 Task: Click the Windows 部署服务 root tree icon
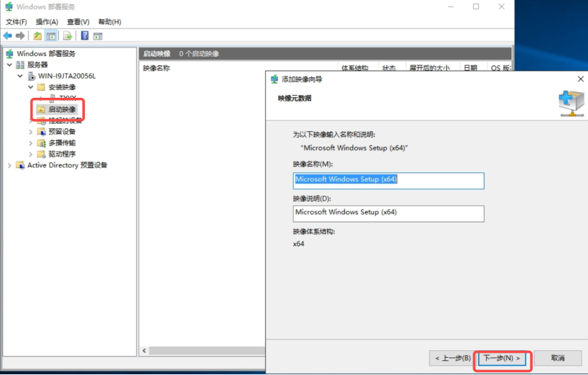pyautogui.click(x=10, y=54)
